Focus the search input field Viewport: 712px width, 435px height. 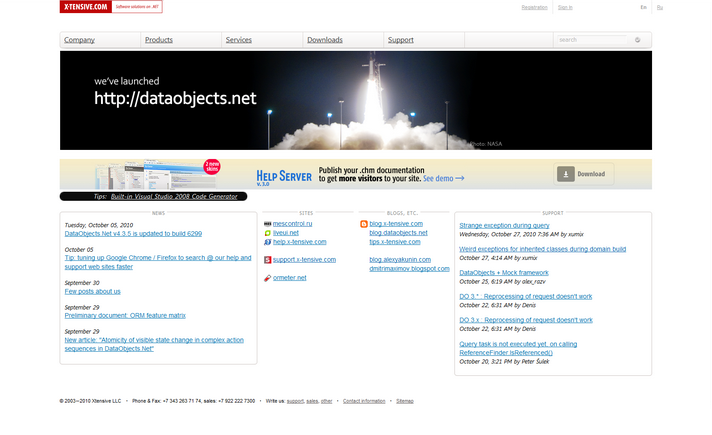coord(592,40)
